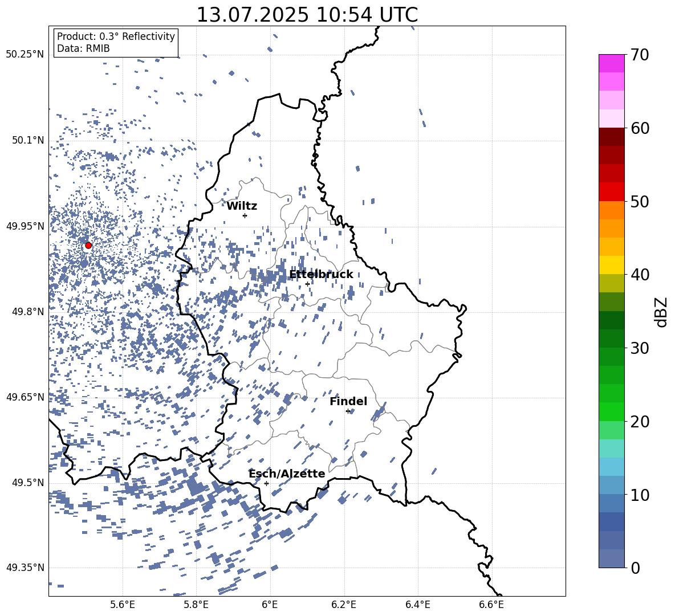The image size is (675, 616).
Task: Click the Ettelbruck city label
Action: (321, 275)
